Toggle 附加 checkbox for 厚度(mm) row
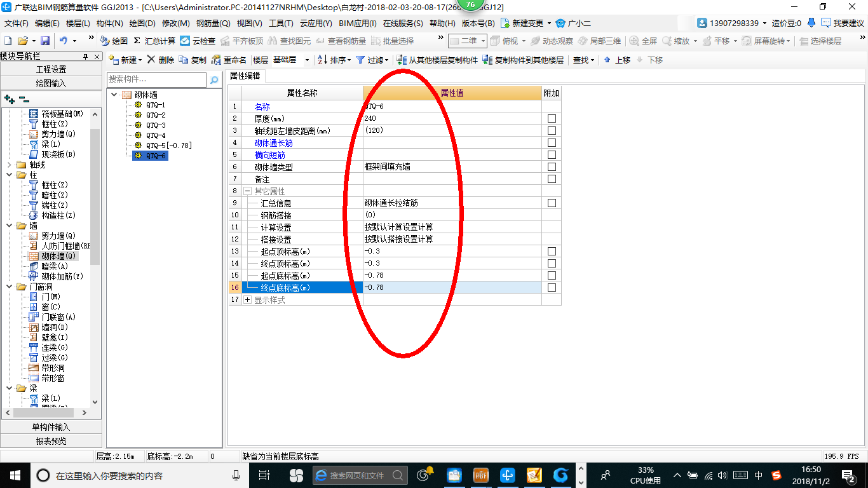 coord(552,119)
